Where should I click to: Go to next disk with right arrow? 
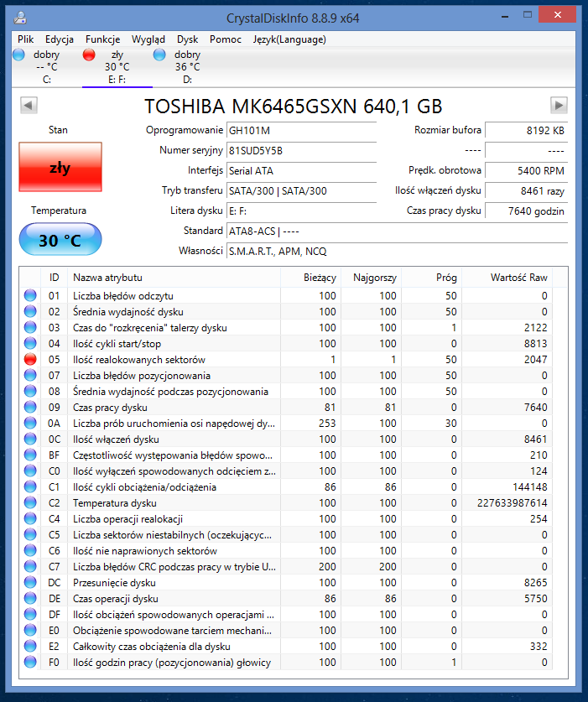pos(559,105)
